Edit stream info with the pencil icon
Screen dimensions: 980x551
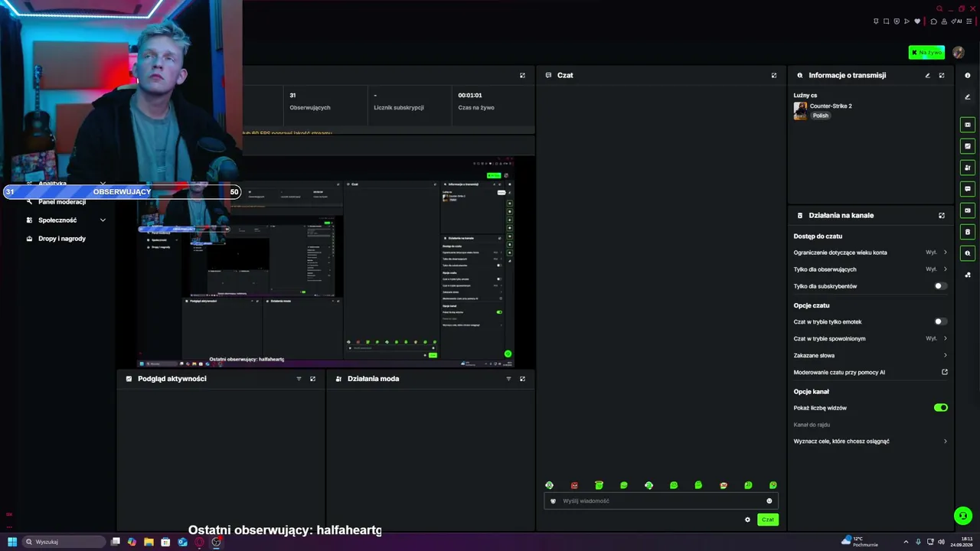[927, 75]
